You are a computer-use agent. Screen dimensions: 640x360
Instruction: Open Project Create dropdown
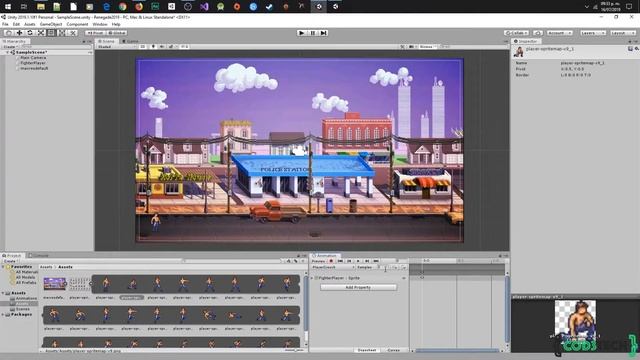tap(10, 261)
